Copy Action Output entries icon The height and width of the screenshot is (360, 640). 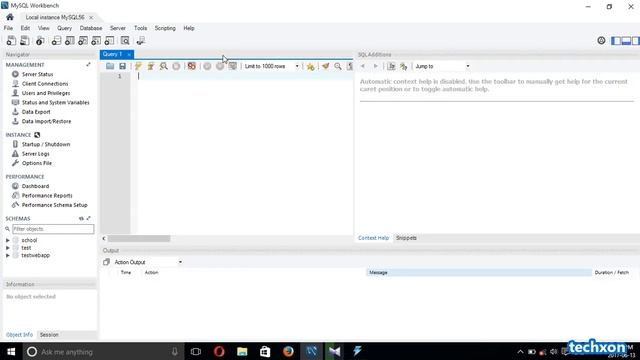107,262
